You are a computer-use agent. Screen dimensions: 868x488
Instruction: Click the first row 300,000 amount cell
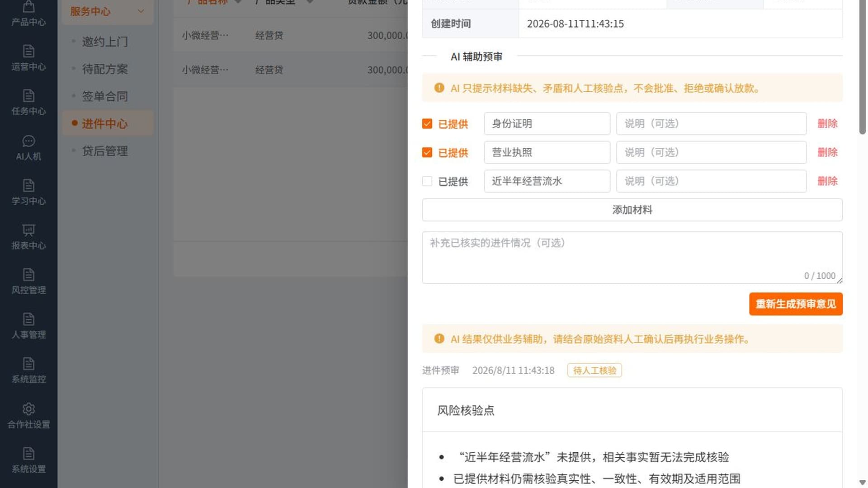(387, 35)
